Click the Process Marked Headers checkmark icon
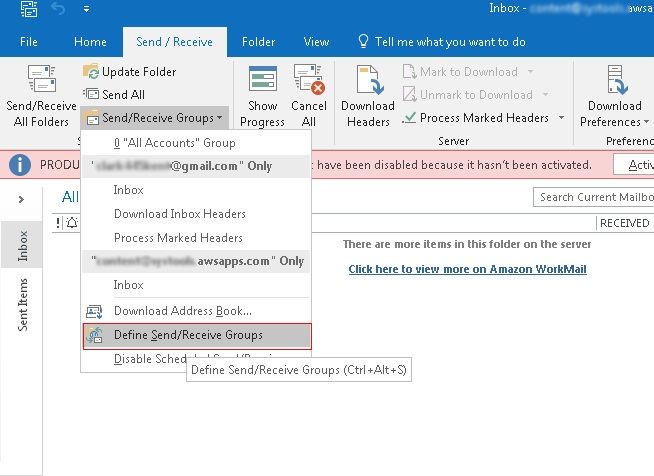The image size is (654, 476). point(409,118)
